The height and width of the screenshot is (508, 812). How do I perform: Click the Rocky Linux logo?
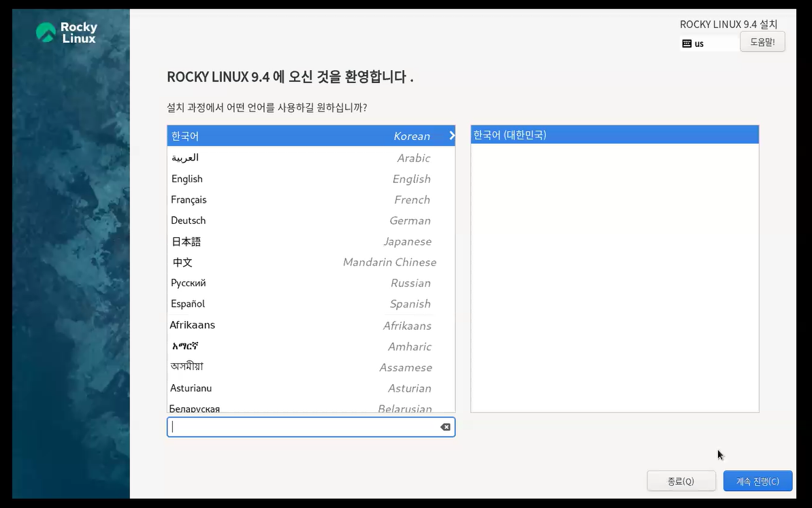pyautogui.click(x=66, y=33)
